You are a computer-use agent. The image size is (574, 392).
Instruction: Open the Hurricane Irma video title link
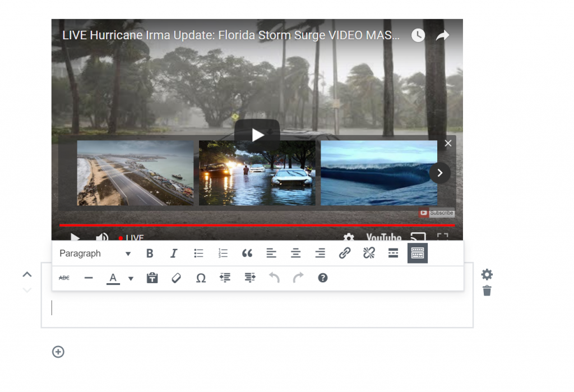231,35
